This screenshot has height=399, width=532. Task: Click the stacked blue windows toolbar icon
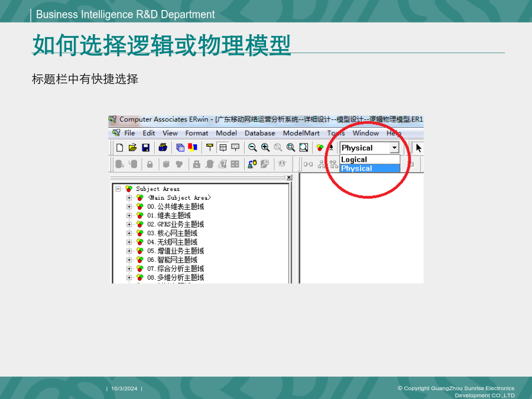point(180,148)
